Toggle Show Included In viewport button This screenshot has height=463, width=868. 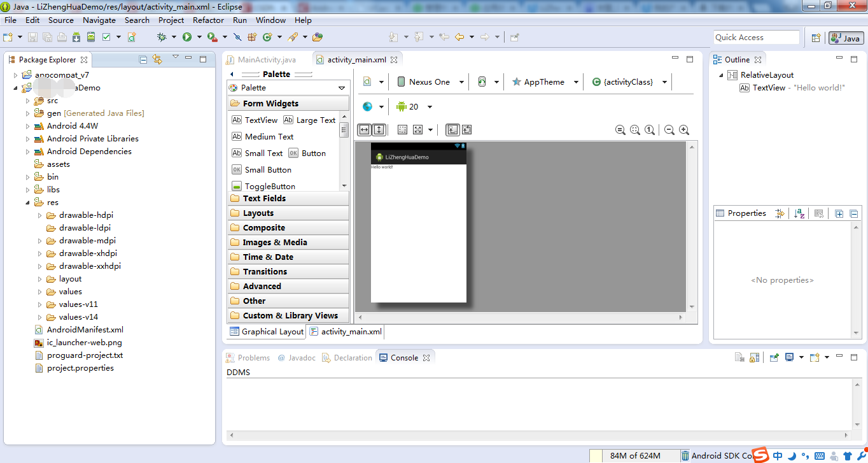418,129
